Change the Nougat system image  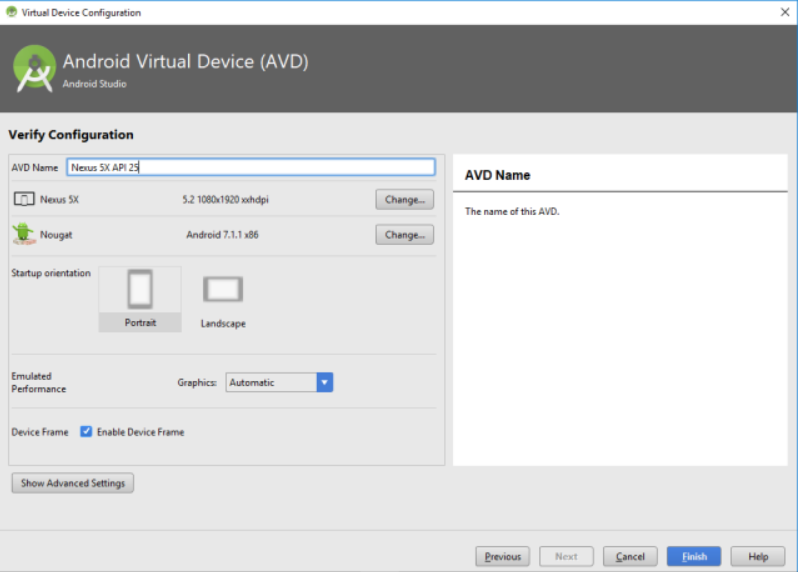click(405, 235)
